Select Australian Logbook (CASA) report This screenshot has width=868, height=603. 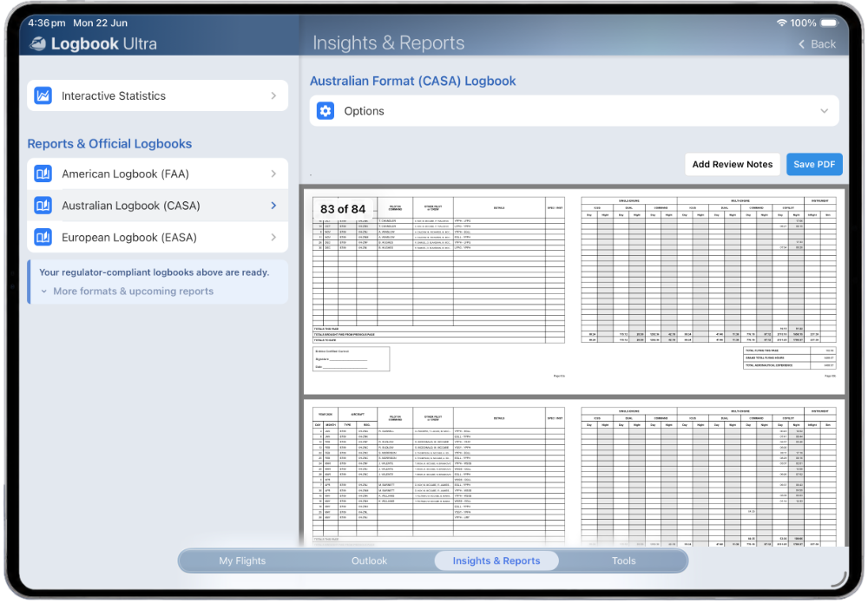157,206
